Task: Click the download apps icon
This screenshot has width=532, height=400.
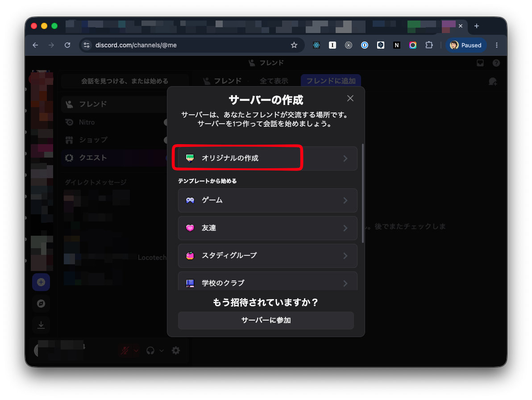Action: coord(41,325)
